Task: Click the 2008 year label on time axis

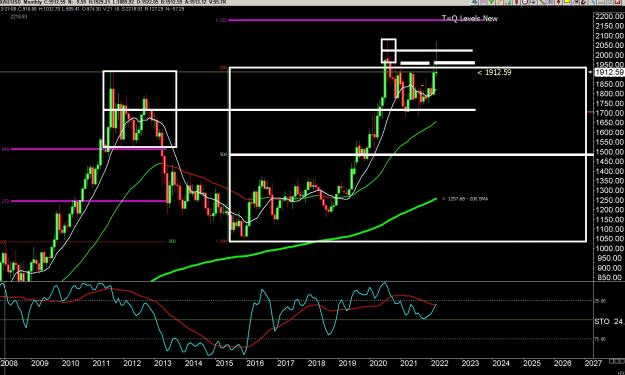Action: click(9, 363)
